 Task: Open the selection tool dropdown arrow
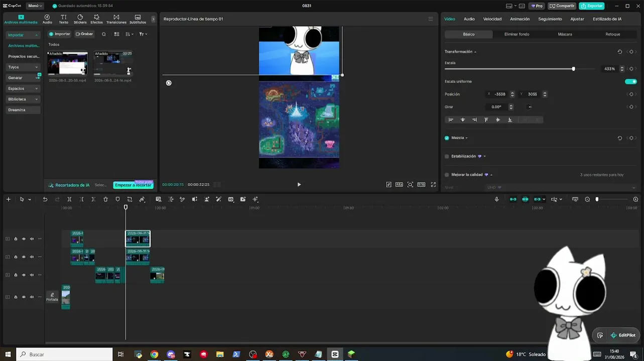tap(30, 200)
